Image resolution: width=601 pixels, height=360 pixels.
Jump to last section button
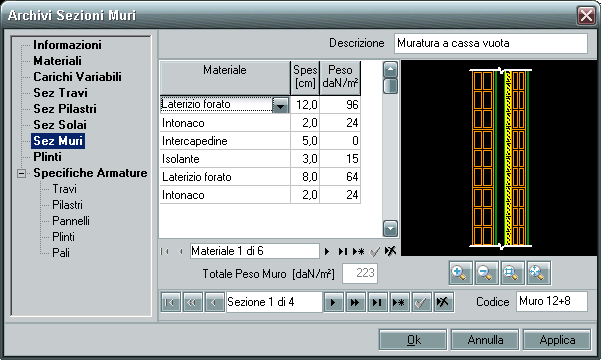point(378,302)
